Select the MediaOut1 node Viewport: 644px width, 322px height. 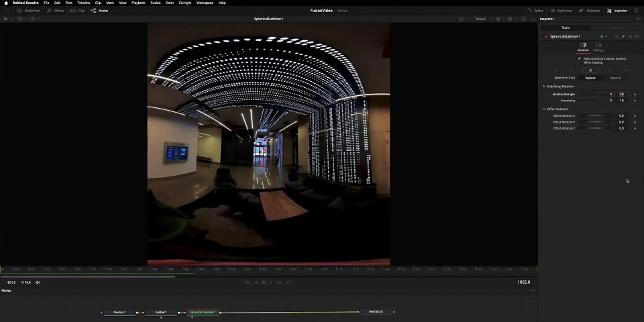pos(376,312)
